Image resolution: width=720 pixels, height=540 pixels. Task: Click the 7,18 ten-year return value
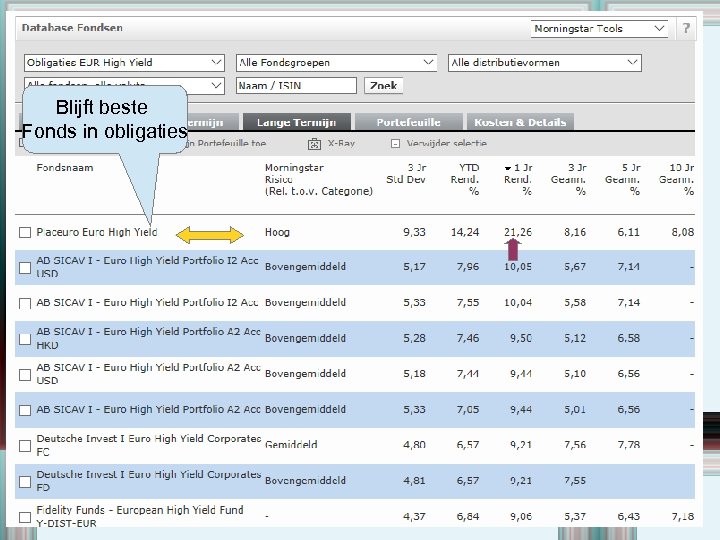pos(683,517)
